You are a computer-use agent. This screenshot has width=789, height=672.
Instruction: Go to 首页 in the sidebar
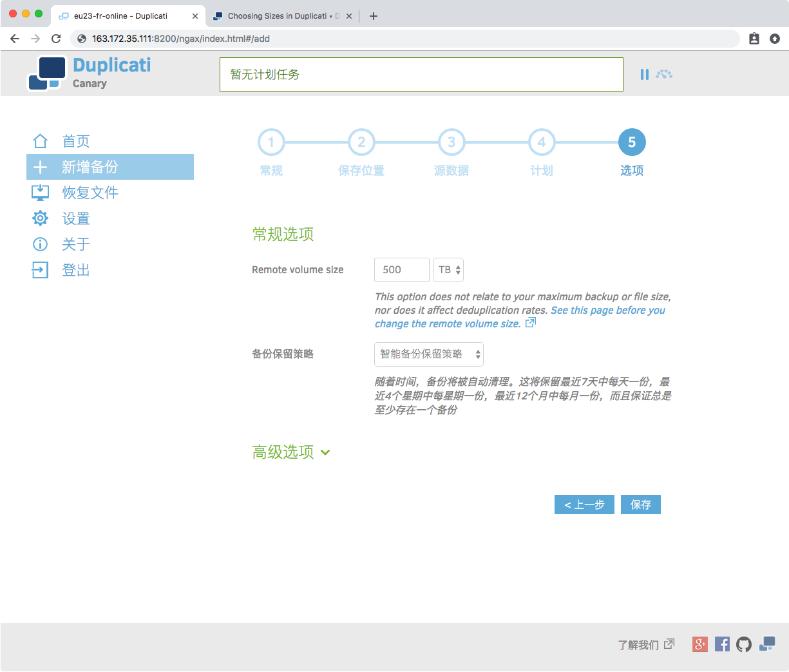click(75, 141)
